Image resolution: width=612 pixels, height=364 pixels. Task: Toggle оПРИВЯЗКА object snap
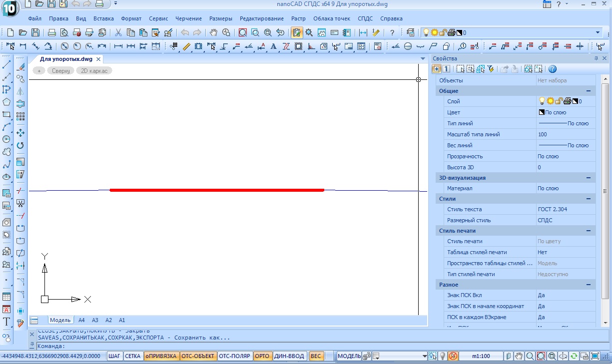click(x=161, y=356)
